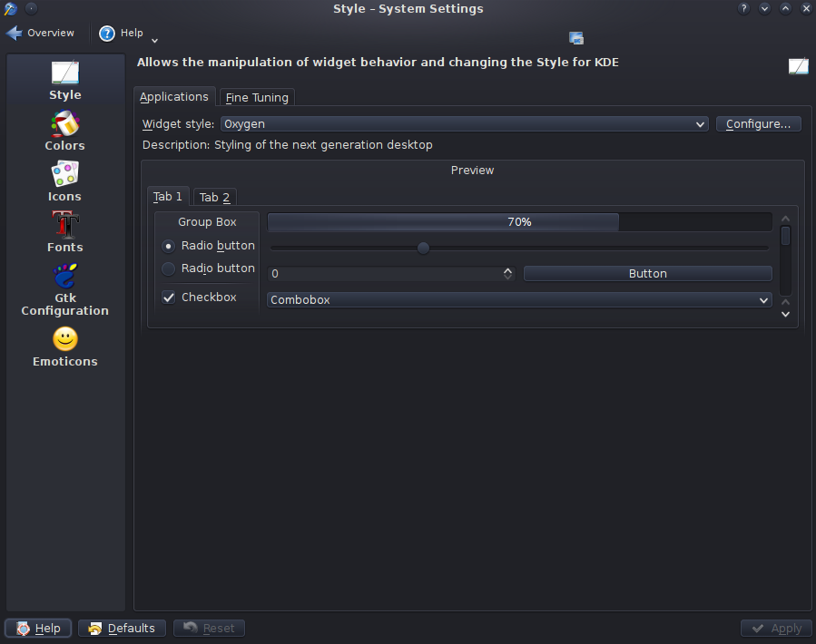The width and height of the screenshot is (816, 644).
Task: Click the Reset button
Action: (x=209, y=629)
